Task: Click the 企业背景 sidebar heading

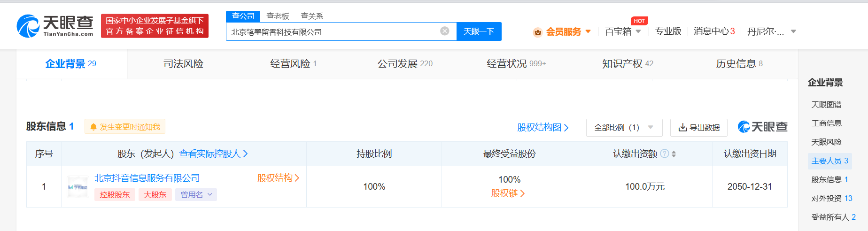Action: pos(825,83)
